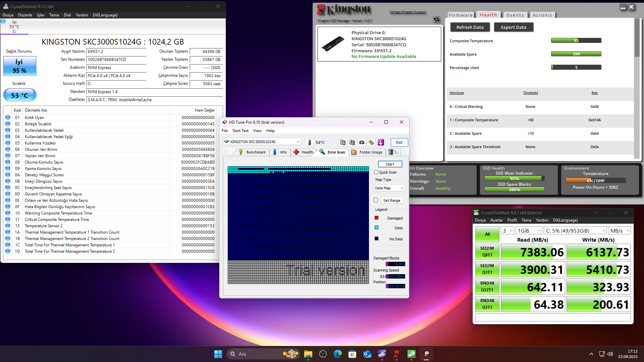Image resolution: width=644 pixels, height=362 pixels.
Task: Switch to CrystalDiskInfo from the taskbar
Action: click(382, 354)
